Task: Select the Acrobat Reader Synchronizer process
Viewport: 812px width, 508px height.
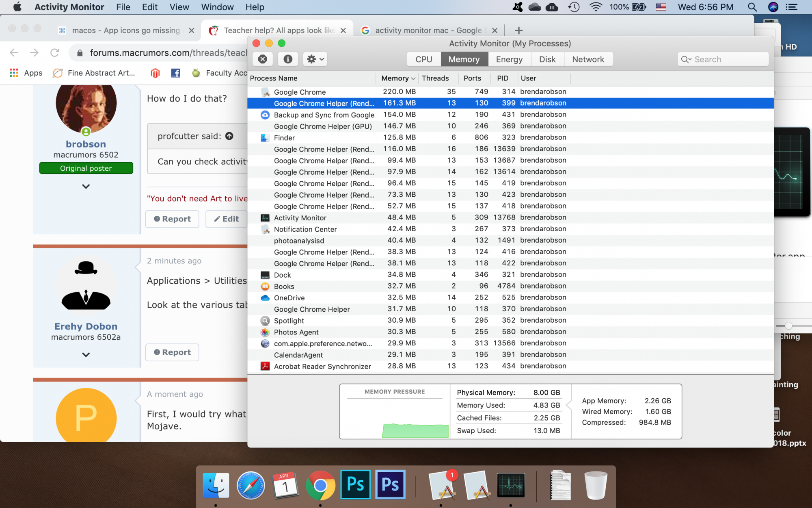Action: click(322, 367)
